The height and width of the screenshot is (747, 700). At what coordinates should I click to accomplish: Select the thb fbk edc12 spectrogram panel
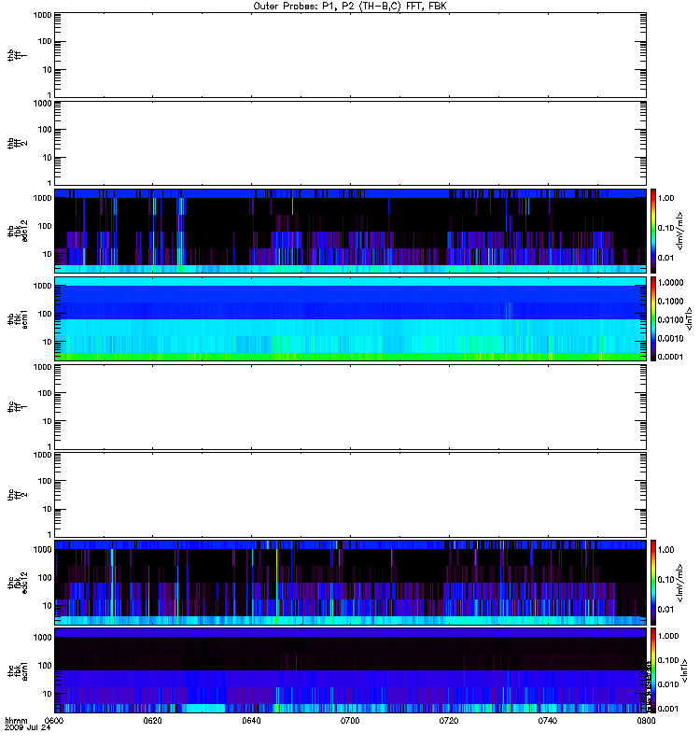350,231
